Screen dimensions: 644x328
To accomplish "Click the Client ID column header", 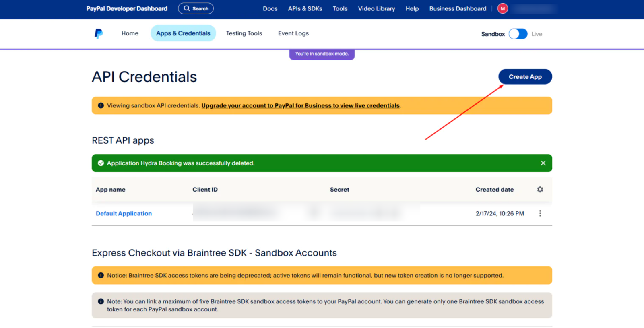I will pyautogui.click(x=205, y=189).
